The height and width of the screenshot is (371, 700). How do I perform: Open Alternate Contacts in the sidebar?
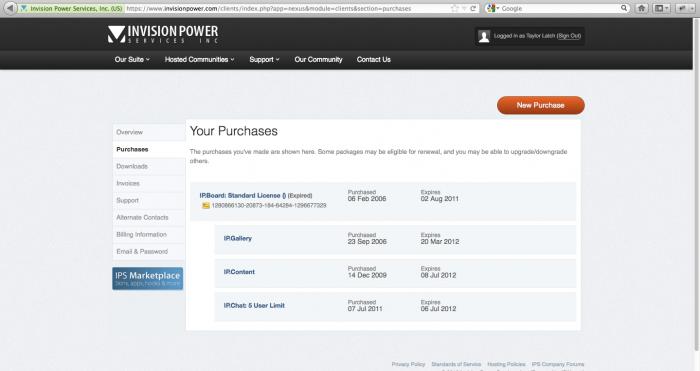[x=149, y=217]
